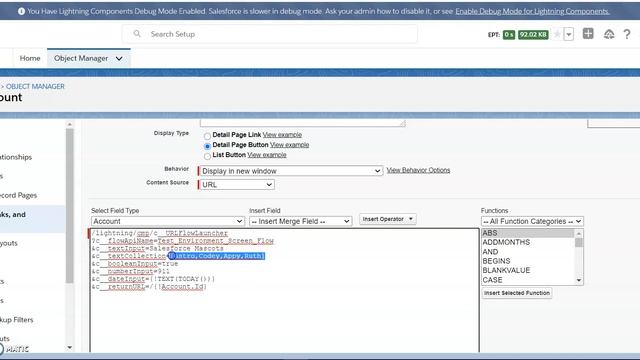
Task: Select CASE in the functions list
Action: click(x=527, y=280)
